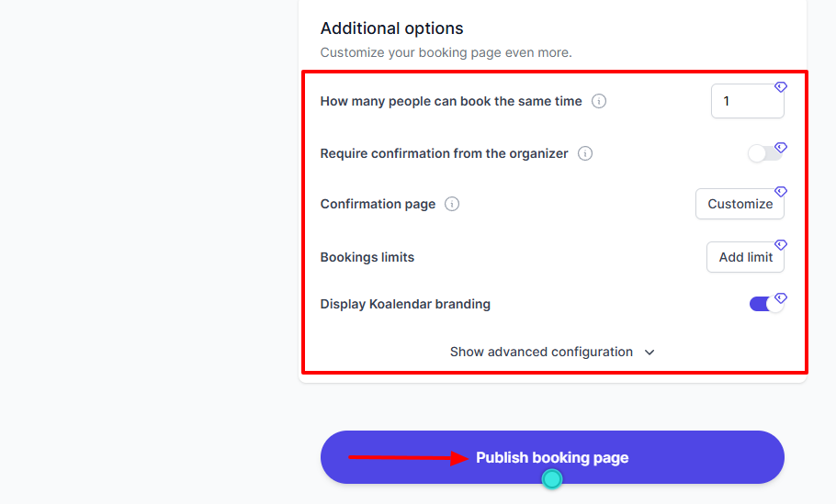Focus the people-per-slot number field
Image resolution: width=836 pixels, height=504 pixels.
pyautogui.click(x=746, y=101)
